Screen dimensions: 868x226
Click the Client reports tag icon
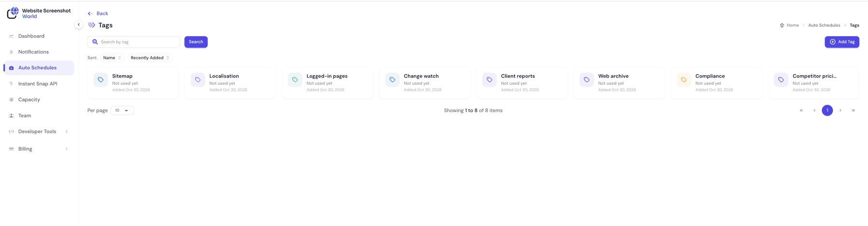[x=489, y=80]
